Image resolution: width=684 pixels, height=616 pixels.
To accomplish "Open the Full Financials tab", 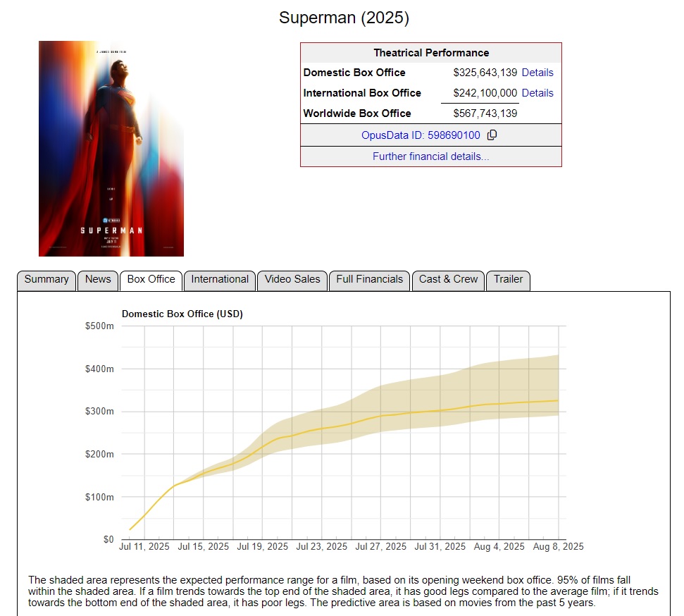I will (370, 279).
